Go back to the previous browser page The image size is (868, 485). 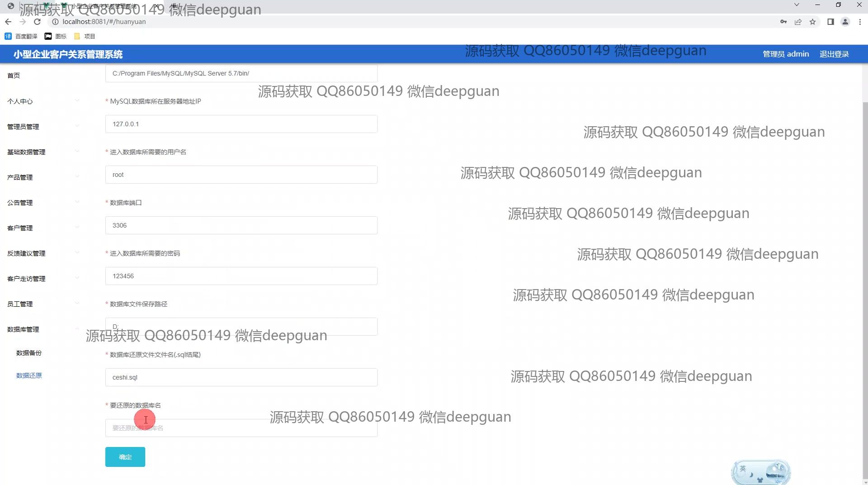click(x=8, y=22)
